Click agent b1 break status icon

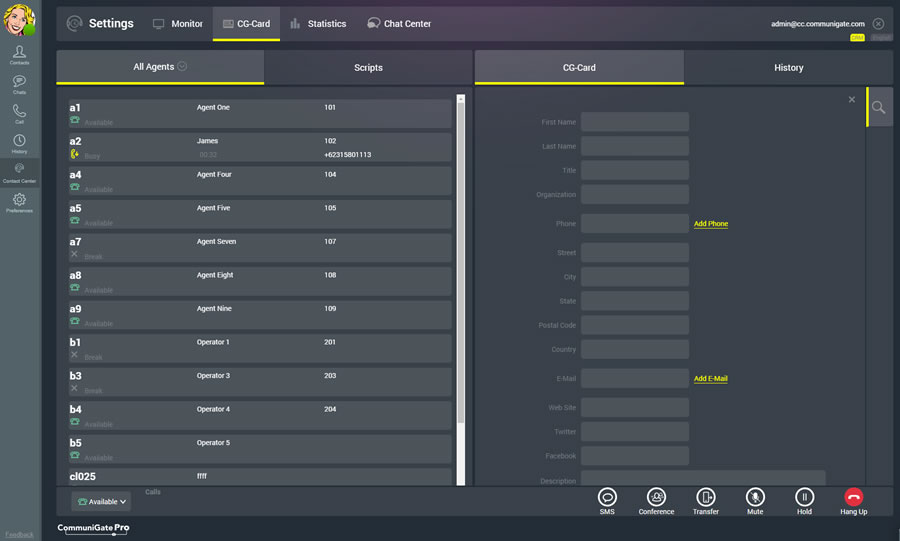[x=74, y=355]
